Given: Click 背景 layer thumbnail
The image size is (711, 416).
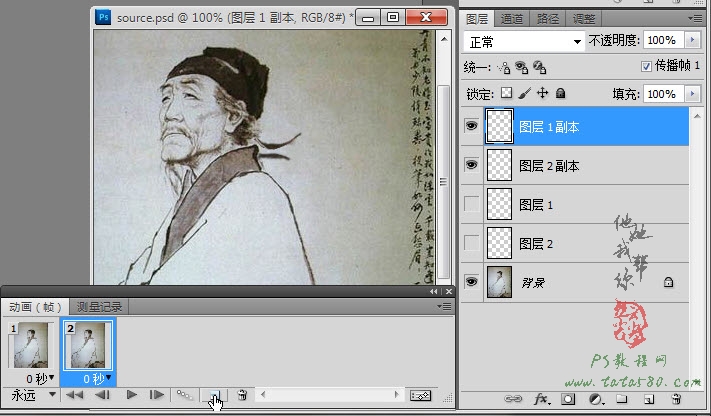Looking at the screenshot, I should pos(499,282).
